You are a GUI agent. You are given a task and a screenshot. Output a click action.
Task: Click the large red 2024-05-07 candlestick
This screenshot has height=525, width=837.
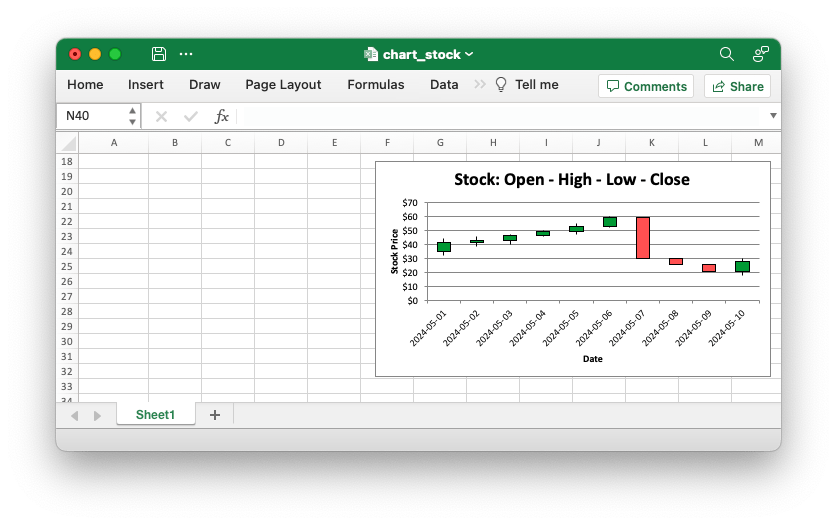pos(643,237)
